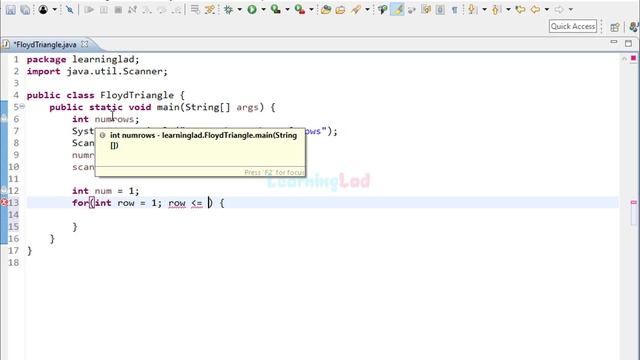This screenshot has height=360, width=640.
Task: Click the Step Into icon
Action: [147, 9]
